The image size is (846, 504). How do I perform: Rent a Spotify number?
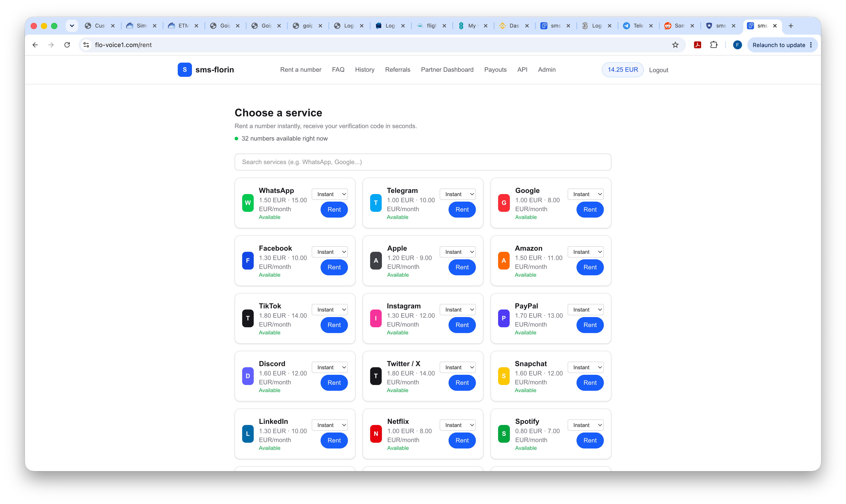click(x=590, y=441)
